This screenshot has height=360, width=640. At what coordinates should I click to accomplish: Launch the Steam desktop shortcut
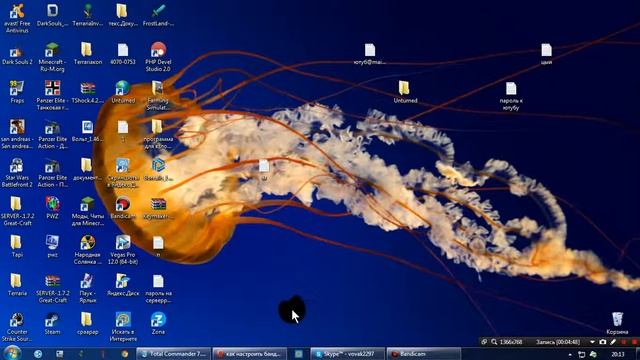(52, 323)
